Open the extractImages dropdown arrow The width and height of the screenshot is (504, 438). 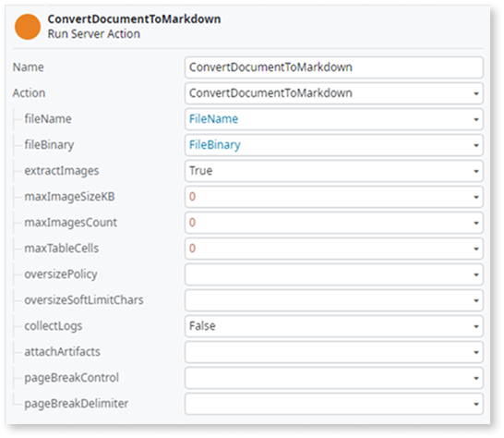[476, 171]
